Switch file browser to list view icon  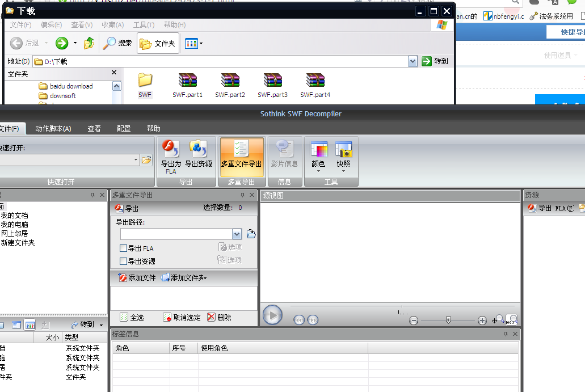(16, 325)
